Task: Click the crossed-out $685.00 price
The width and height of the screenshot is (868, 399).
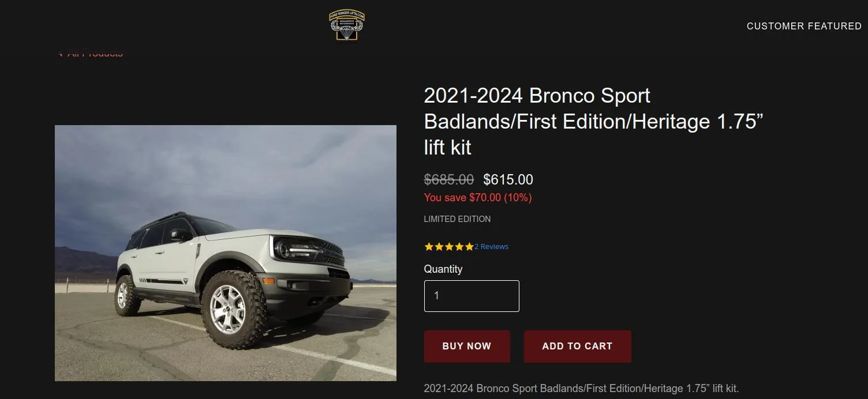Action: tap(449, 179)
